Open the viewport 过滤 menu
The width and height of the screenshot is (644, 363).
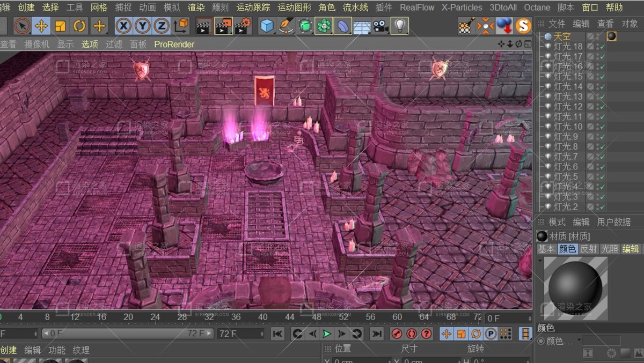coord(114,45)
